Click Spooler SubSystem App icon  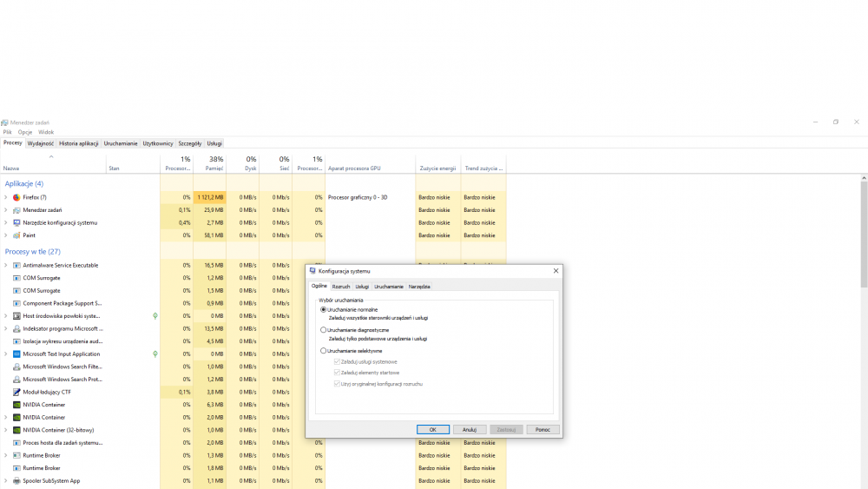click(x=16, y=480)
